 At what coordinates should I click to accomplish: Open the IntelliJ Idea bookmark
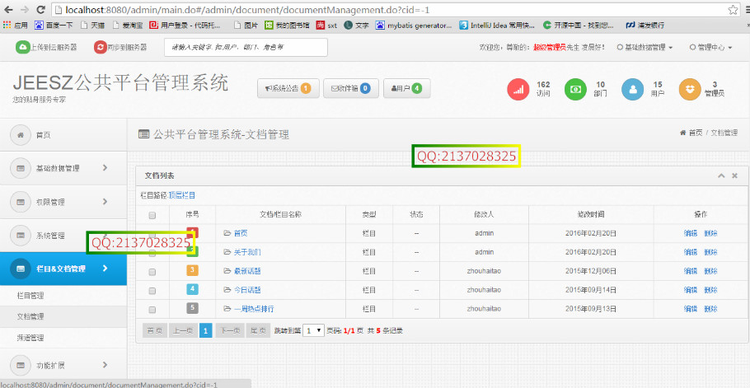pyautogui.click(x=497, y=25)
